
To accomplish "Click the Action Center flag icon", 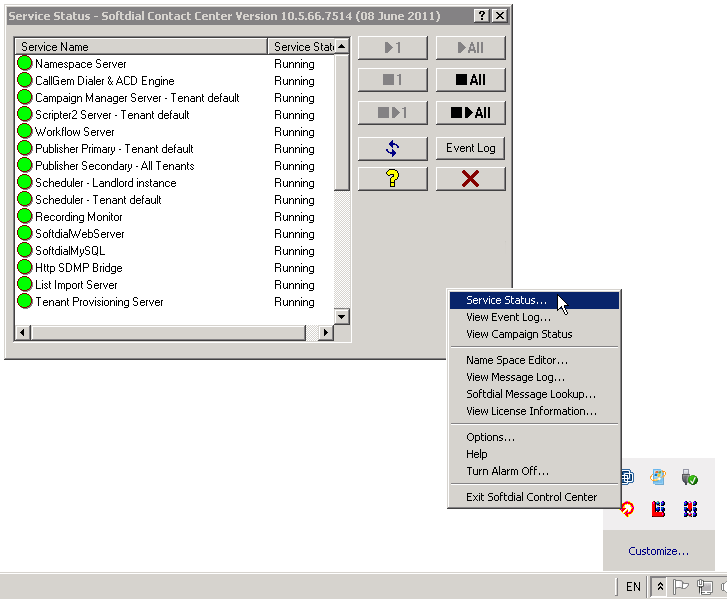I will (680, 586).
